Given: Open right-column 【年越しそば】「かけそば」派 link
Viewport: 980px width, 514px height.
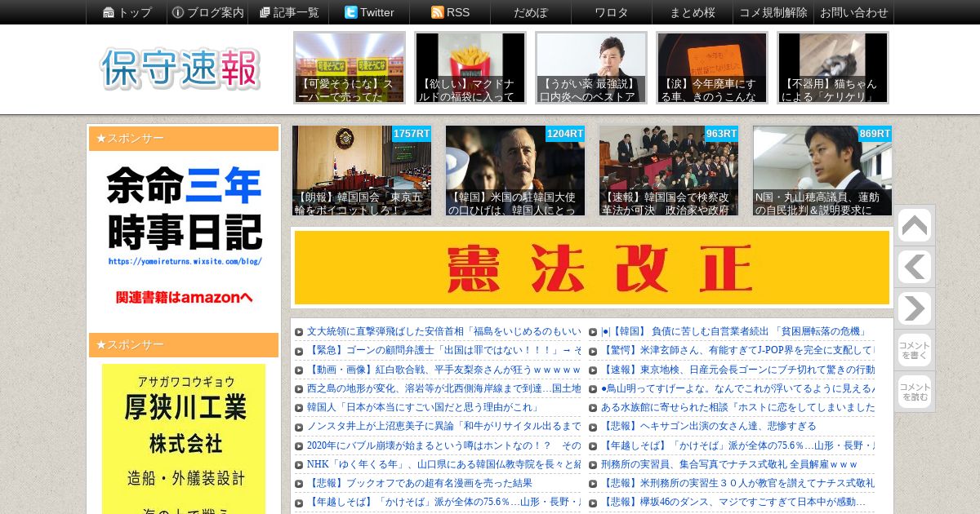Looking at the screenshot, I should 737,445.
